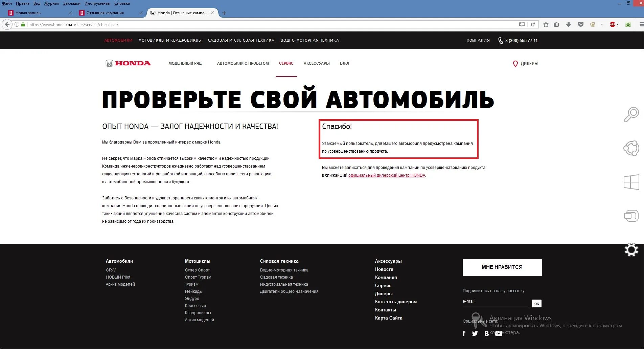Click the phone handset icon in header
This screenshot has width=644, height=349.
click(x=501, y=41)
